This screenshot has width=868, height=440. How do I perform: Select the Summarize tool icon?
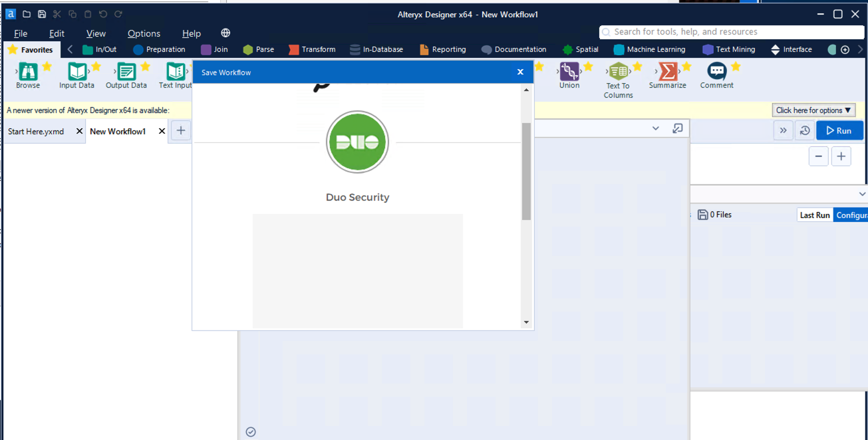coord(668,71)
